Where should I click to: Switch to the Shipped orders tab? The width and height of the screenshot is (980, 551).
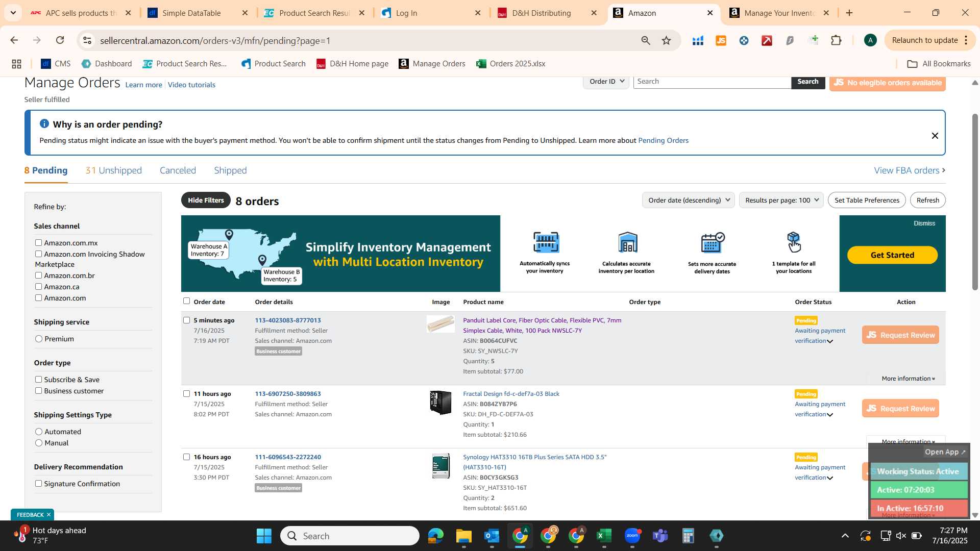[230, 170]
